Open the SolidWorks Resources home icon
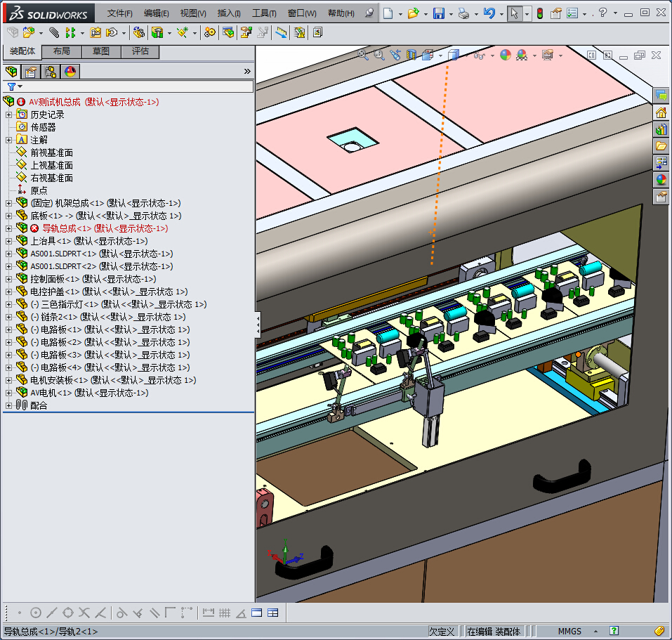Viewport: 672px width, 640px height. click(661, 112)
